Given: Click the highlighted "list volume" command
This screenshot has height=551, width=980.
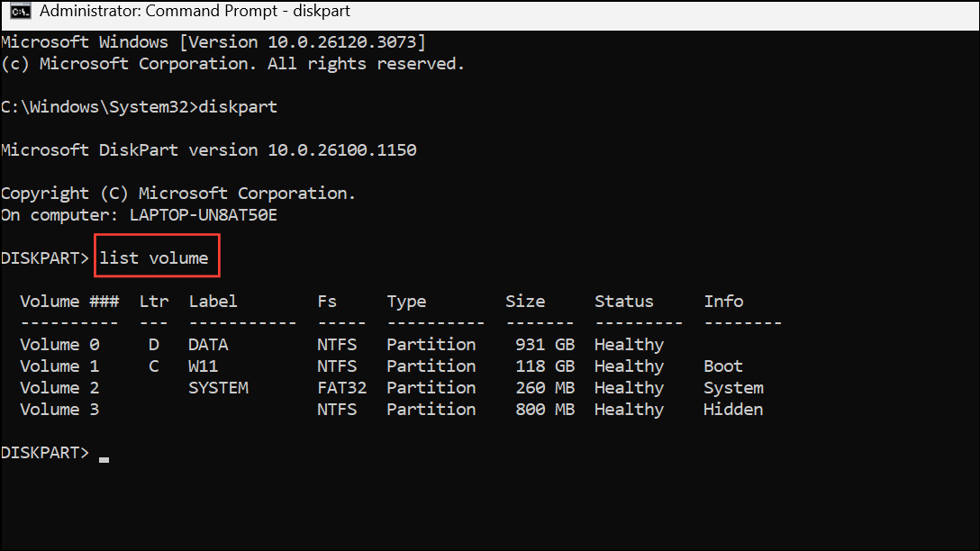Looking at the screenshot, I should coord(154,258).
